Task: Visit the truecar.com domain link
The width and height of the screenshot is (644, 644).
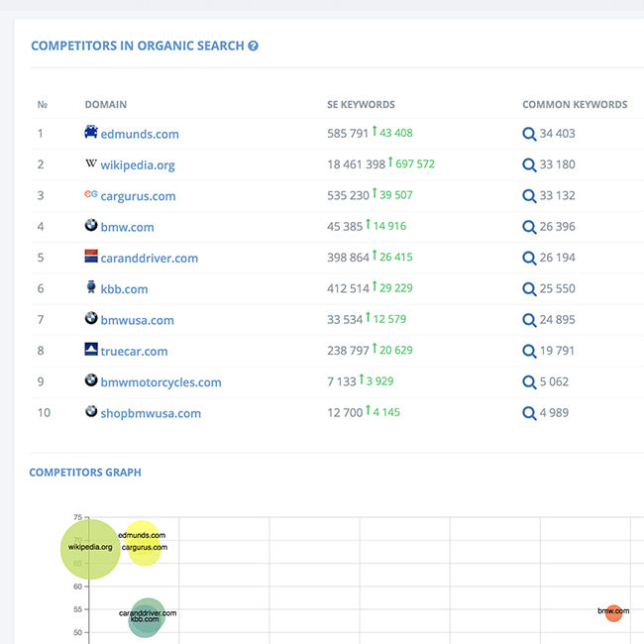Action: point(134,351)
